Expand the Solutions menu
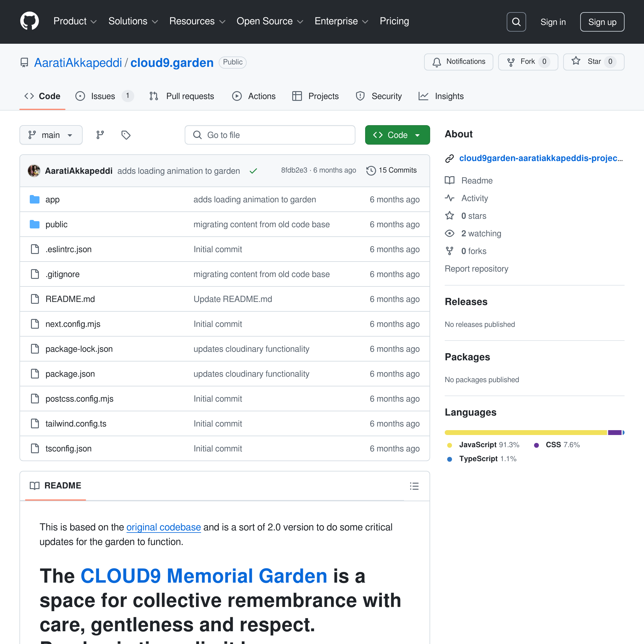This screenshot has width=644, height=644. click(x=133, y=21)
